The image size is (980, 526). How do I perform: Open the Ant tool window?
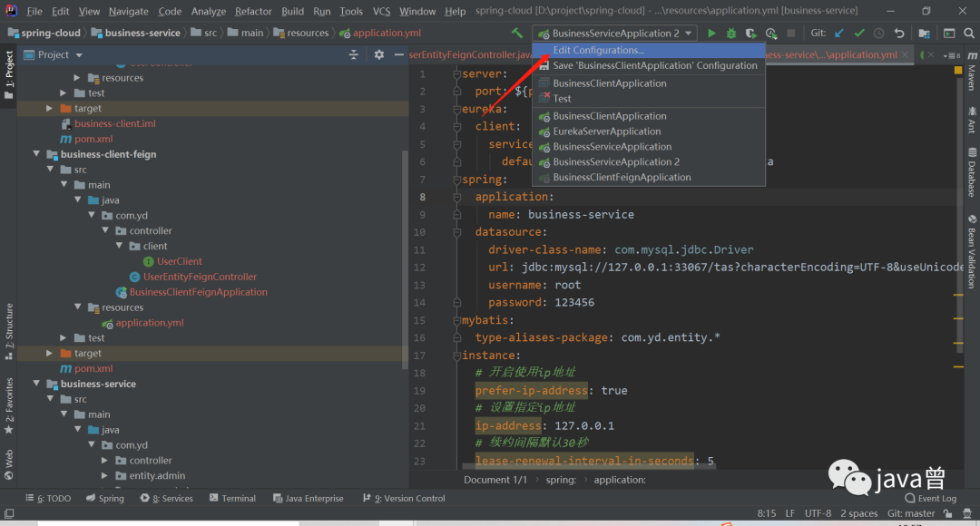[x=972, y=120]
